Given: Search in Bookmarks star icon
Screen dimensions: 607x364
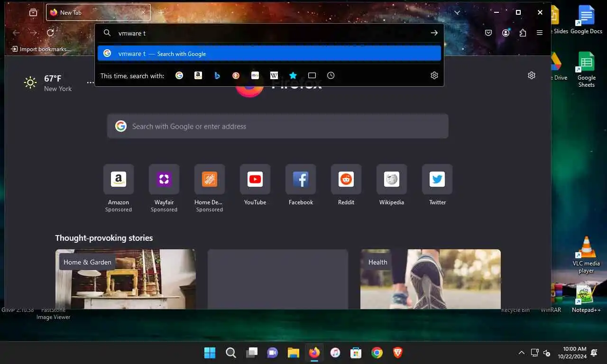Looking at the screenshot, I should coord(293,75).
